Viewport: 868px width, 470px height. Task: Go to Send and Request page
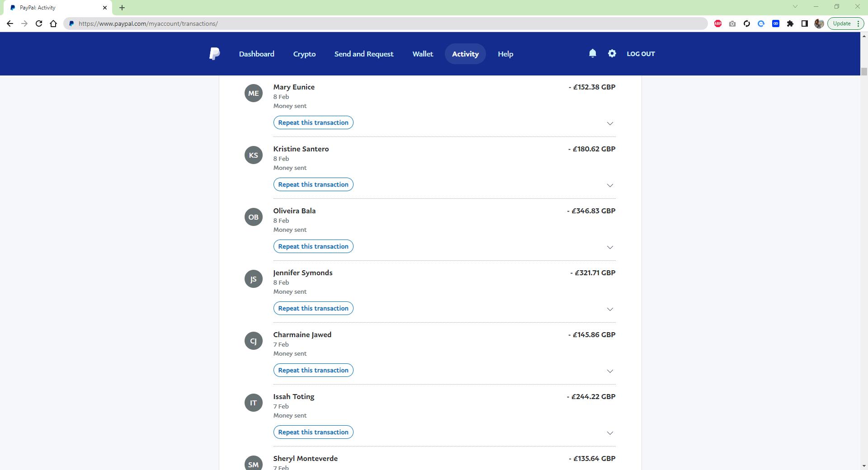363,54
